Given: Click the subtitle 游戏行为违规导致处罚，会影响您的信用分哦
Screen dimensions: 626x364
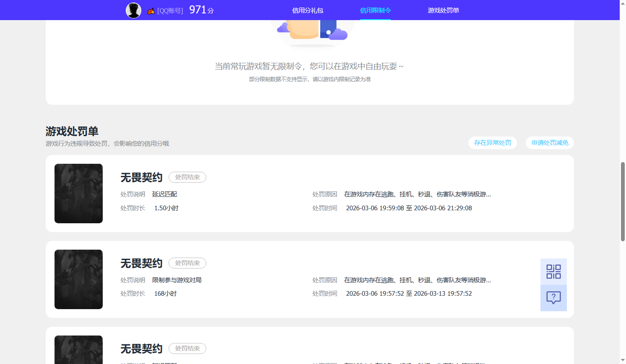Looking at the screenshot, I should pyautogui.click(x=107, y=144).
